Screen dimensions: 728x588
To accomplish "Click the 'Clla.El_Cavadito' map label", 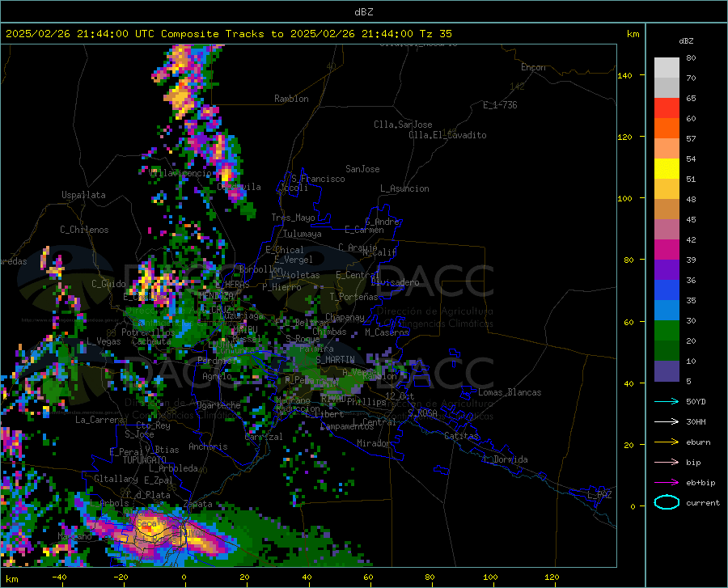I will click(447, 135).
